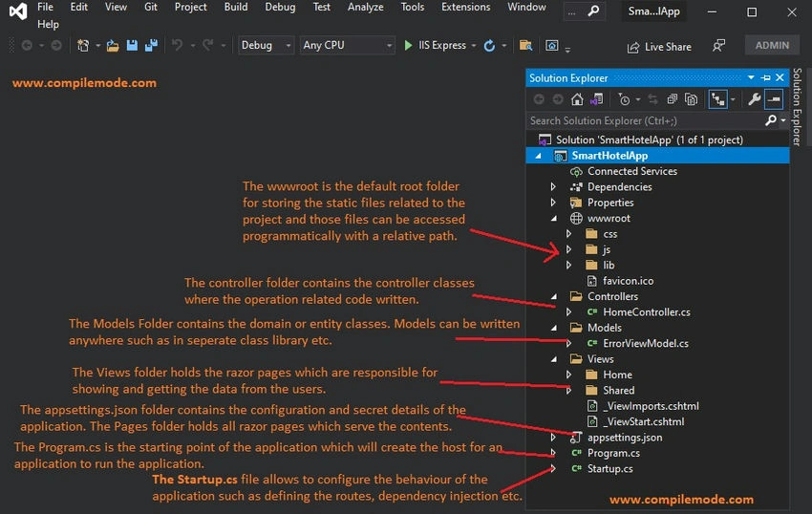The height and width of the screenshot is (514, 812).
Task: Click the Search Solution Explorer input field
Action: coord(645,120)
